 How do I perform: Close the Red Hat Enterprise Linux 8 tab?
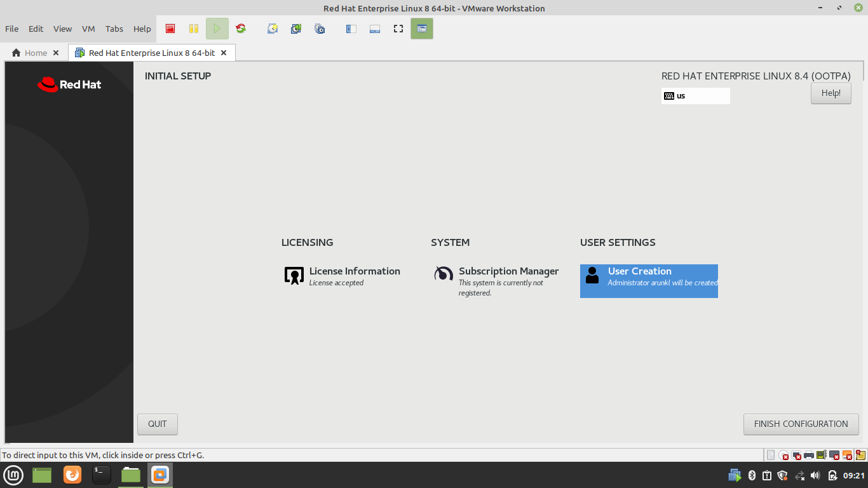pyautogui.click(x=224, y=53)
